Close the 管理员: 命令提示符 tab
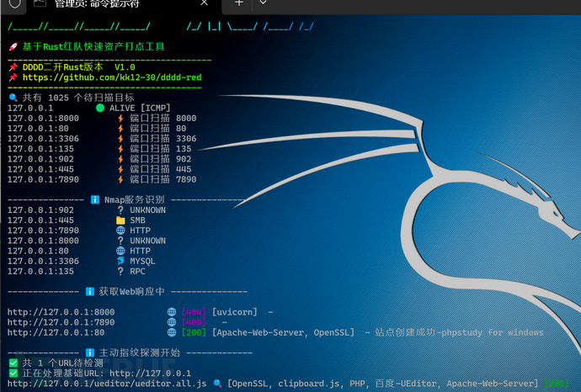The height and width of the screenshot is (392, 581). point(204,3)
